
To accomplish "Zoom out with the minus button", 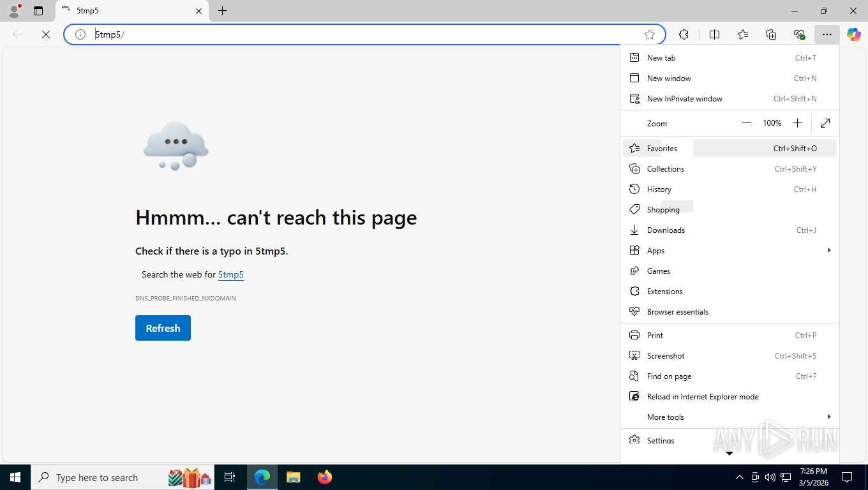I will [747, 123].
